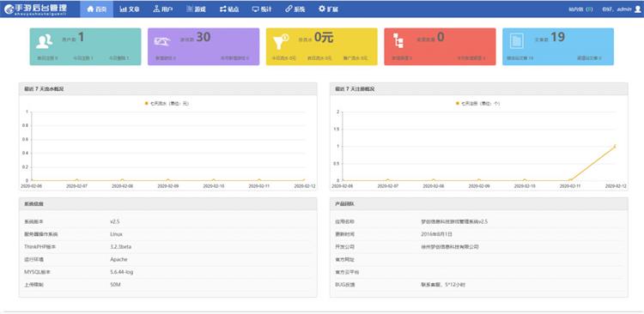644x314 pixels.
Task: Click the Linux operating system value
Action: click(x=116, y=234)
